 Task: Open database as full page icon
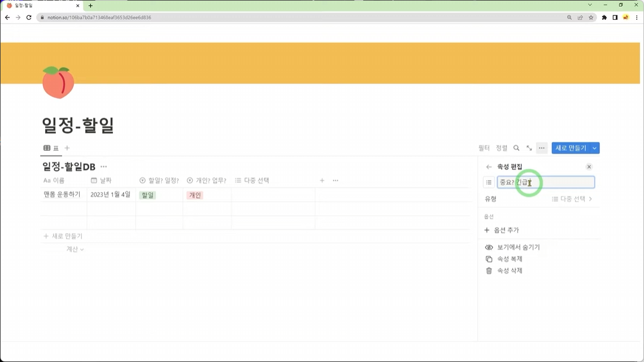click(529, 148)
